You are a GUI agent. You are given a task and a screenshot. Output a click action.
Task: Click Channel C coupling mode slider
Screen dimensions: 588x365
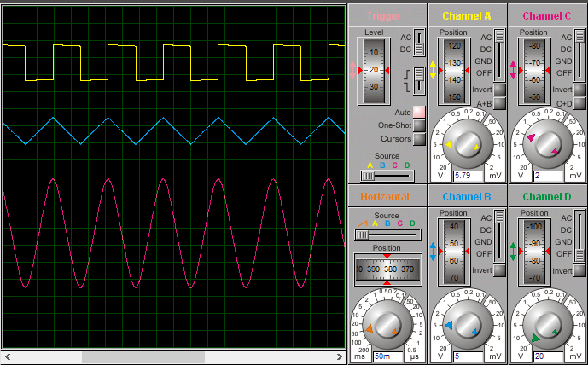[579, 55]
